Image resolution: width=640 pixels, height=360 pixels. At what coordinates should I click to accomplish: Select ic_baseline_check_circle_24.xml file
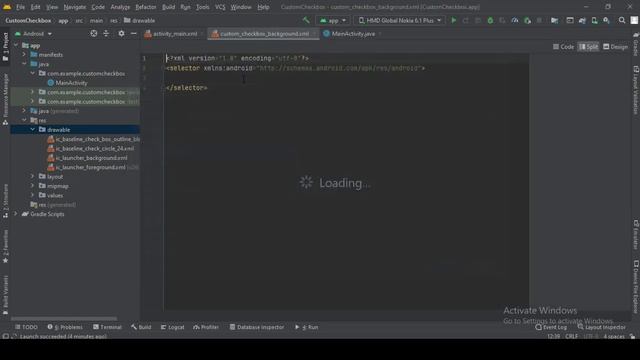94,149
